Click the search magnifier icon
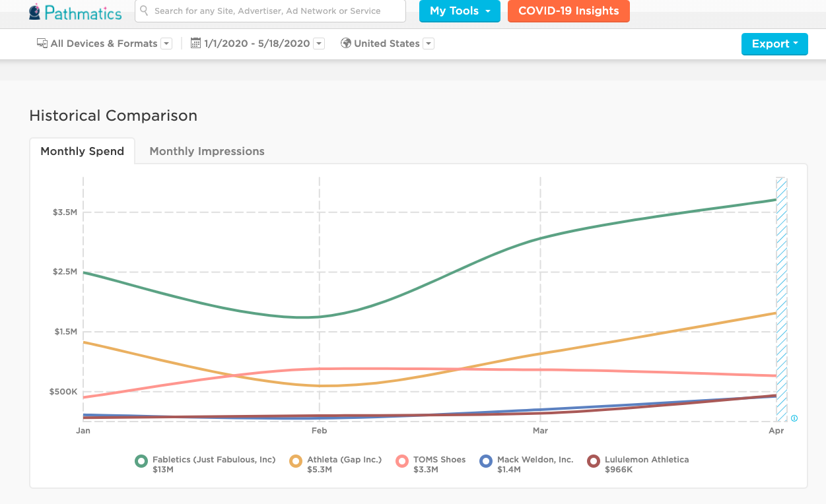The width and height of the screenshot is (826, 504). click(145, 11)
